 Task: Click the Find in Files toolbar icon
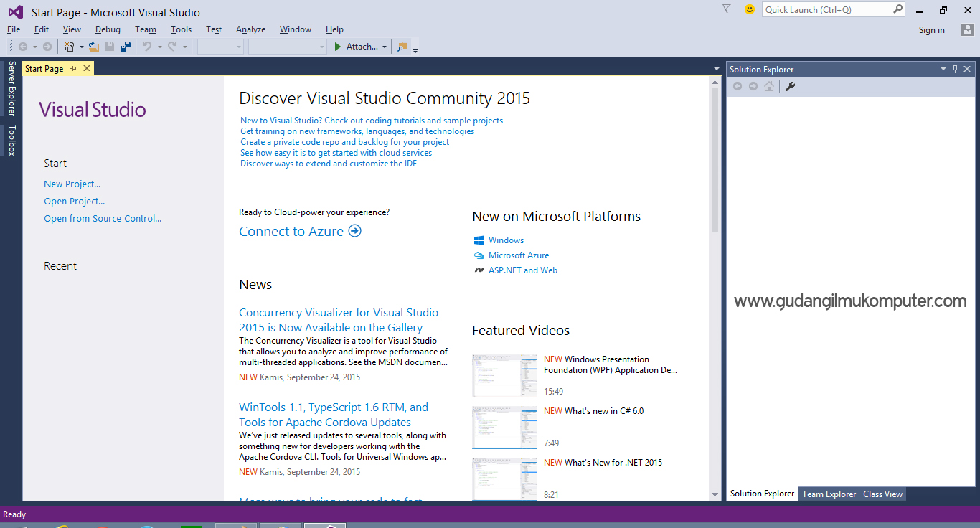coord(402,47)
